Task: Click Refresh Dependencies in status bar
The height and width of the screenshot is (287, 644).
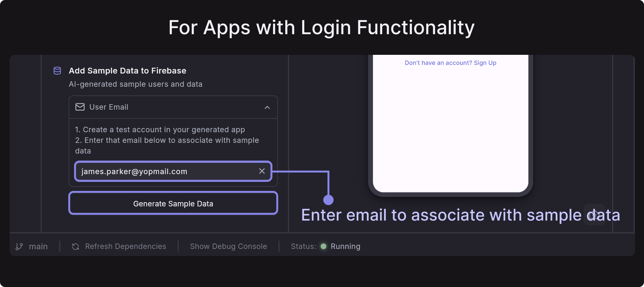Action: click(x=126, y=246)
